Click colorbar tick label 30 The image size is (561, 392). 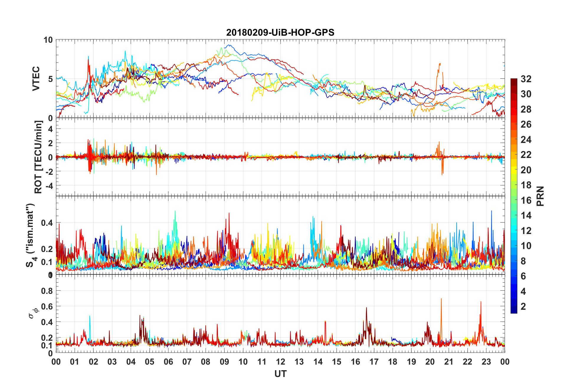[x=526, y=94]
